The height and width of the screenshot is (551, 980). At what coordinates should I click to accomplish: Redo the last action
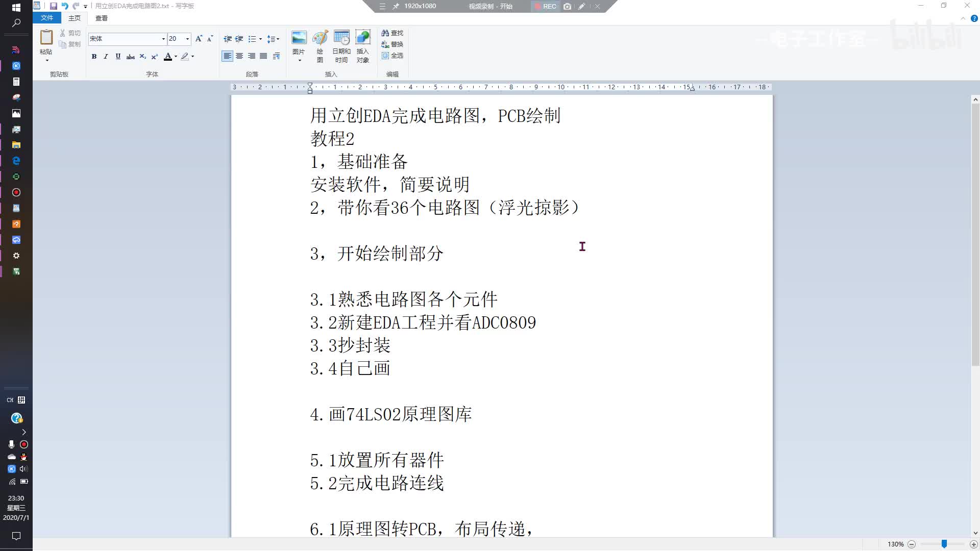[76, 6]
